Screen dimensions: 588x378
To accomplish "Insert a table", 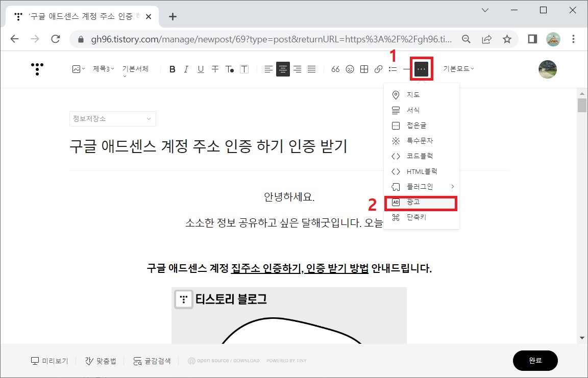I will [x=364, y=69].
